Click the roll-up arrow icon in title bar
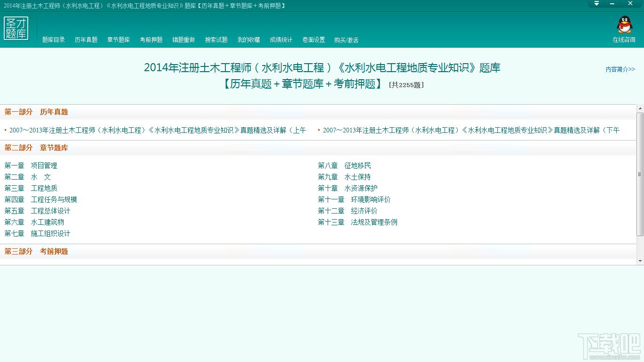Screen dimensions: 644x362 point(596,4)
